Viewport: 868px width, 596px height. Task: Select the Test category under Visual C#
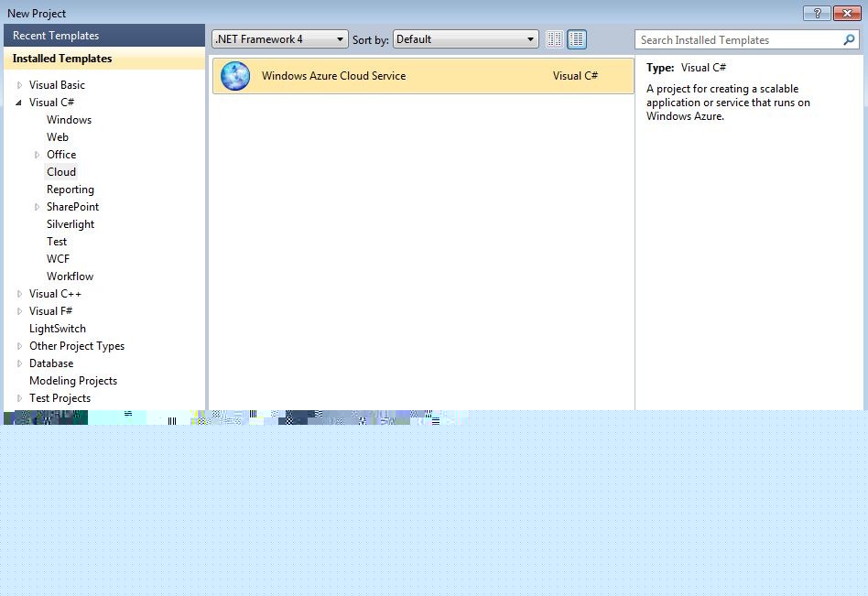tap(57, 242)
